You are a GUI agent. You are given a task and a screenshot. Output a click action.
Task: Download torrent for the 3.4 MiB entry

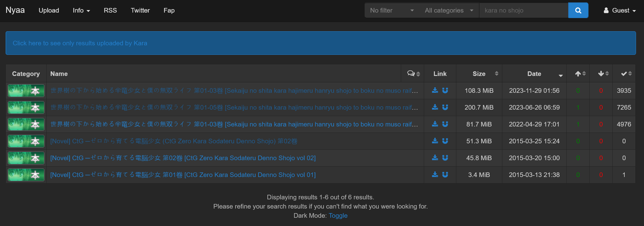pos(435,175)
